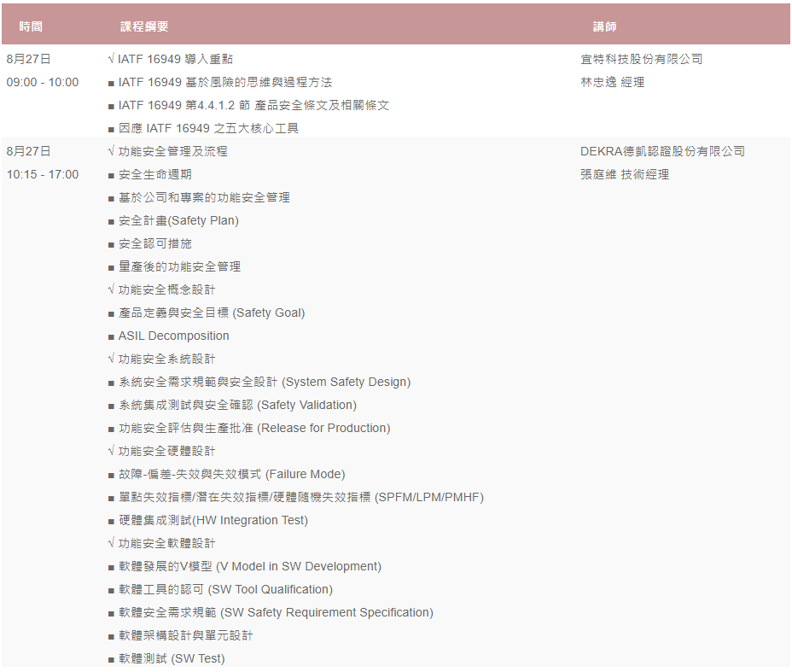The height and width of the screenshot is (672, 792).
Task: Click the HW Integration Test item
Action: 213,520
